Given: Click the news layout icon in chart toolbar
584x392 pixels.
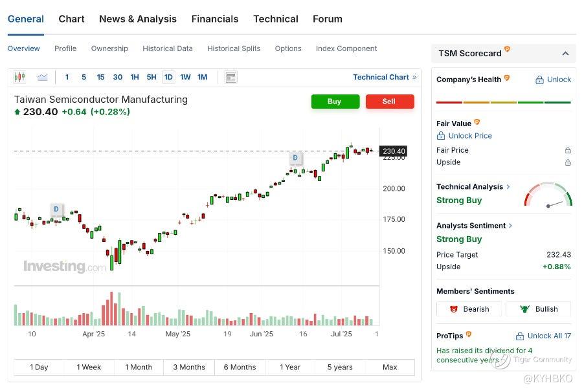Looking at the screenshot, I should (x=231, y=78).
